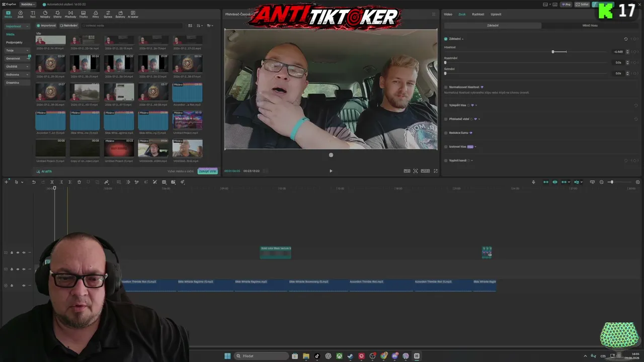Screen dimensions: 644x362
Task: Click the split clip icon in timeline toolbar
Action: coord(52,182)
